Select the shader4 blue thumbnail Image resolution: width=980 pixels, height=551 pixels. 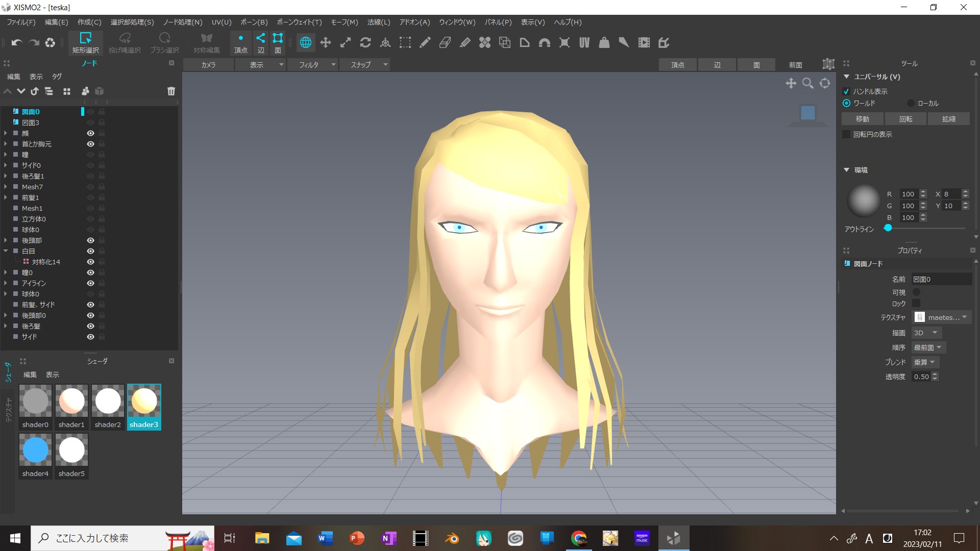(35, 450)
